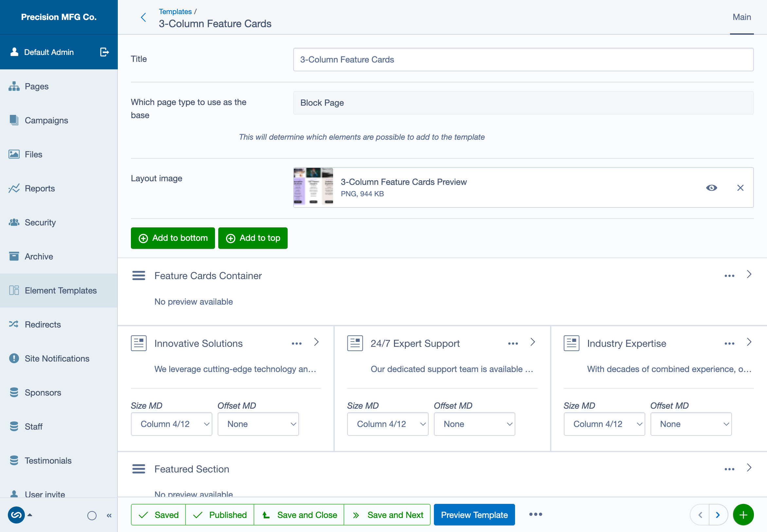The image size is (767, 532).
Task: Open User invite in sidebar
Action: pyautogui.click(x=59, y=493)
